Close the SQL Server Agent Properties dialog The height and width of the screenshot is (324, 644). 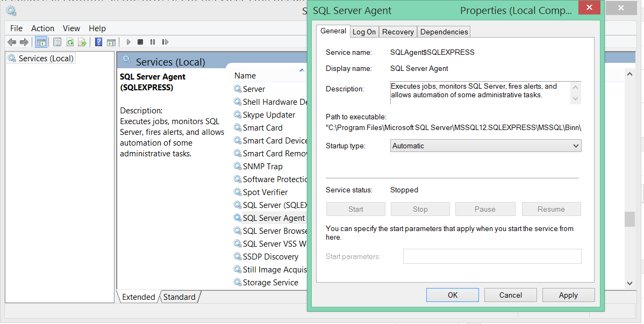pos(589,8)
